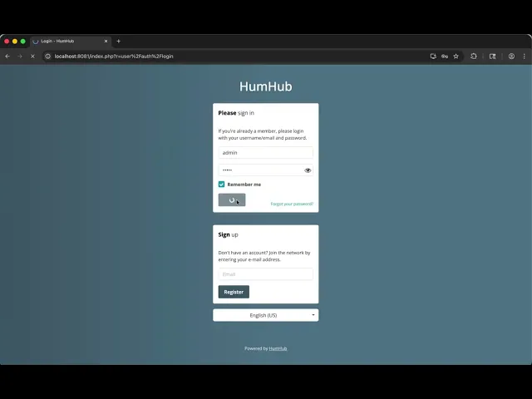Click the Remember me label text
This screenshot has width=532, height=399.
(244, 185)
